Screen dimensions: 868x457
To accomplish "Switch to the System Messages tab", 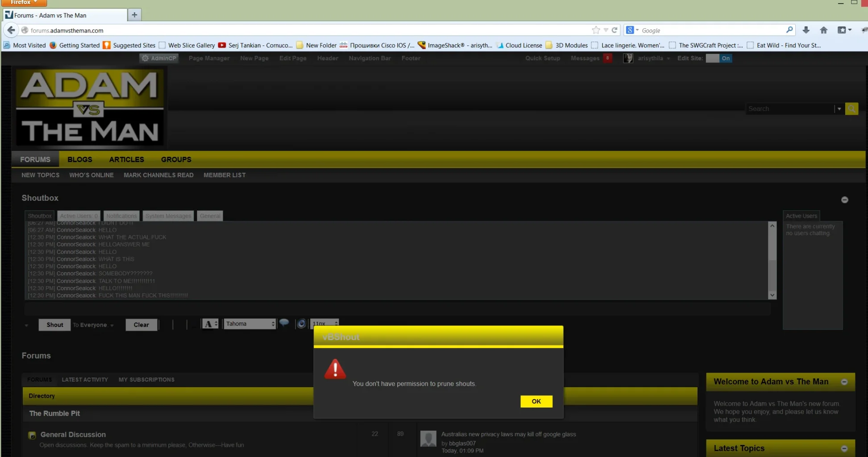I will tap(168, 216).
